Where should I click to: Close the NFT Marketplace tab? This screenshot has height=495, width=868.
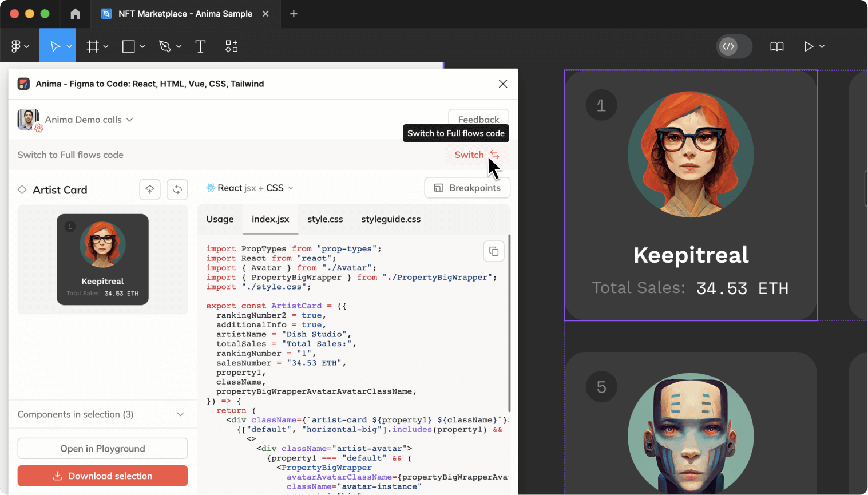[265, 14]
